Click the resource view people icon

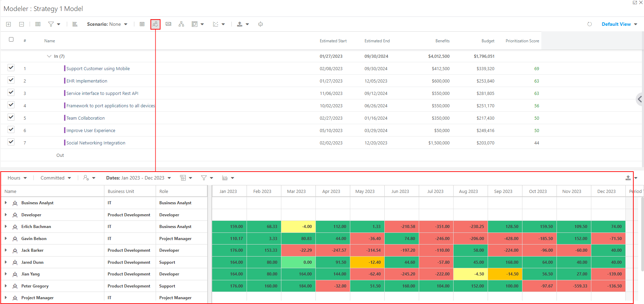point(155,24)
